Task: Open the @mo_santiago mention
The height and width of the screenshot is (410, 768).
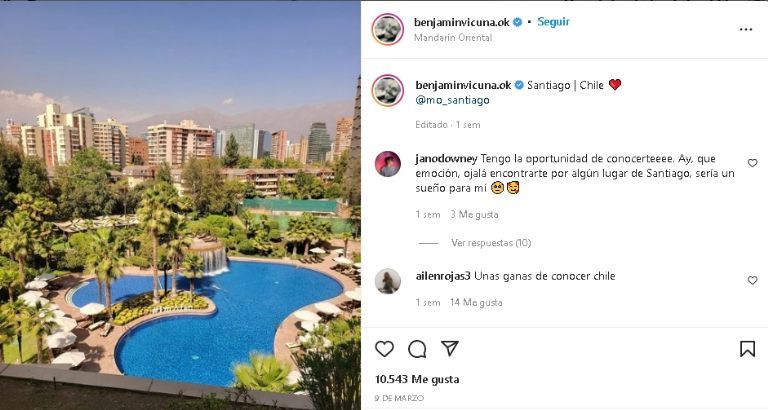Action: point(452,100)
